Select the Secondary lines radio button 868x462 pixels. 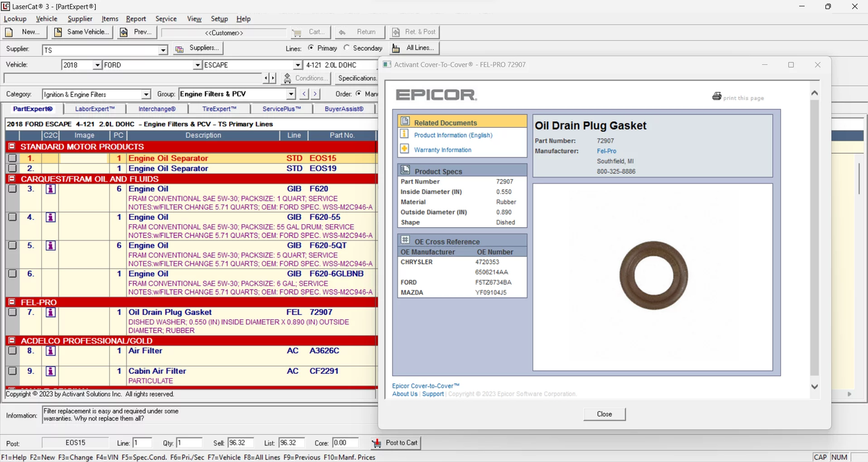point(348,48)
